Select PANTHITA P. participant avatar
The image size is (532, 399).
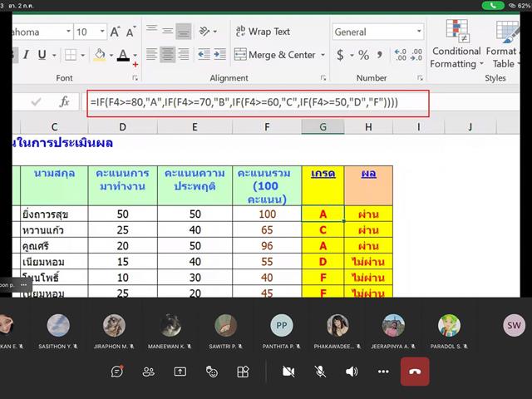point(281,325)
